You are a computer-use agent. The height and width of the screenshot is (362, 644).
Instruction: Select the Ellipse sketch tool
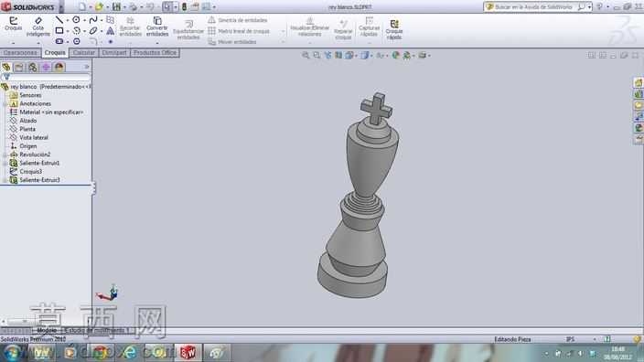93,31
